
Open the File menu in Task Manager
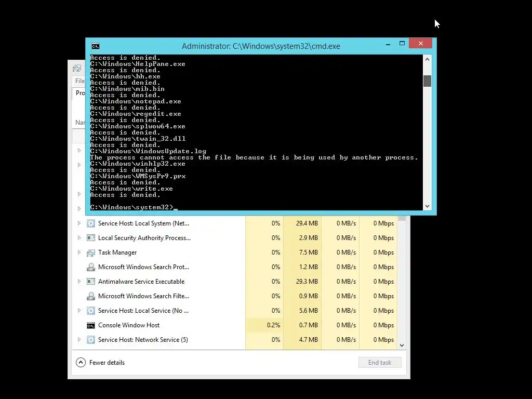tap(79, 81)
